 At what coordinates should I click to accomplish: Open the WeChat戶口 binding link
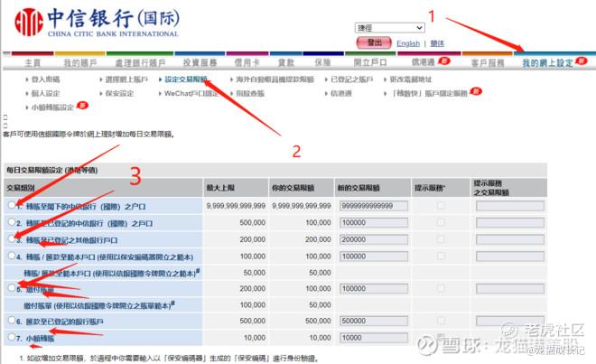(191, 94)
